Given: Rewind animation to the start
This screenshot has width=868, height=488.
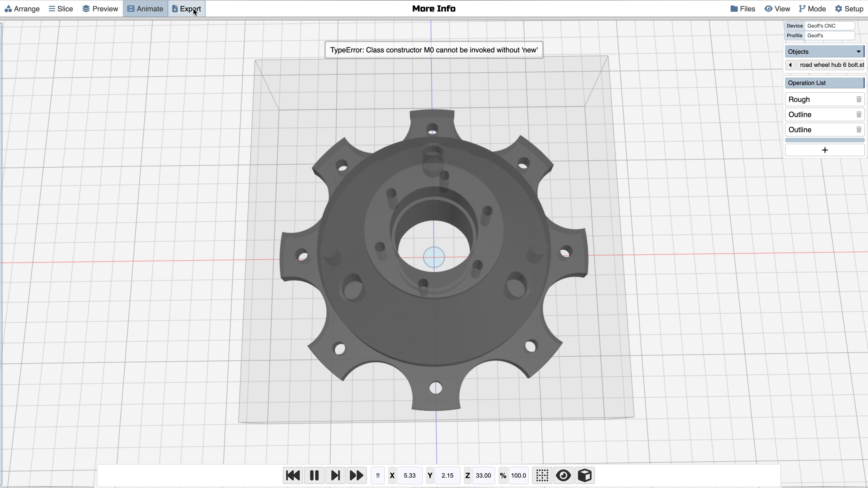Looking at the screenshot, I should point(292,475).
